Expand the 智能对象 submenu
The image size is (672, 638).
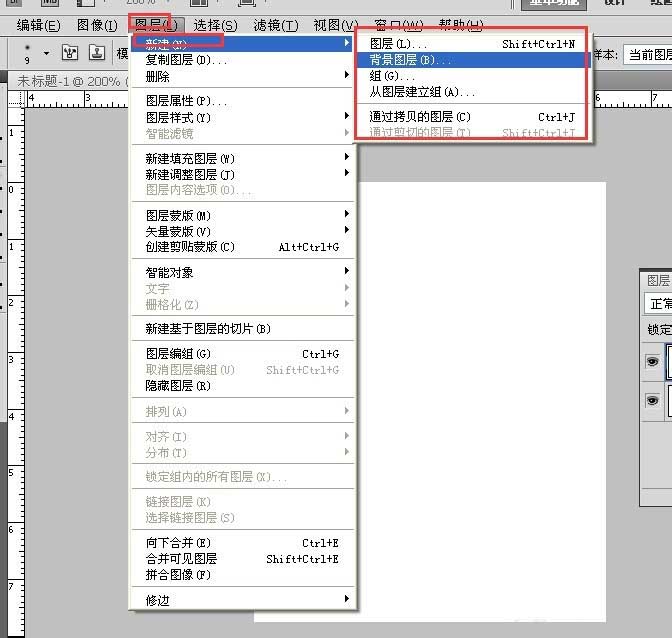pos(242,273)
